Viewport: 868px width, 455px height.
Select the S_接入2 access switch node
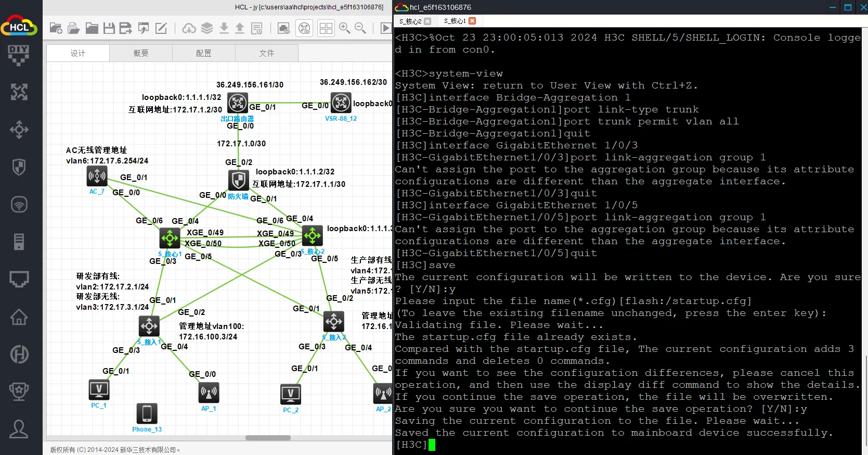333,322
